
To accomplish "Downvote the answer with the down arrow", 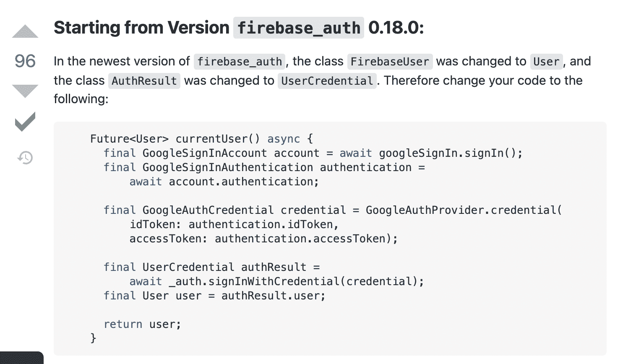I will (x=25, y=91).
